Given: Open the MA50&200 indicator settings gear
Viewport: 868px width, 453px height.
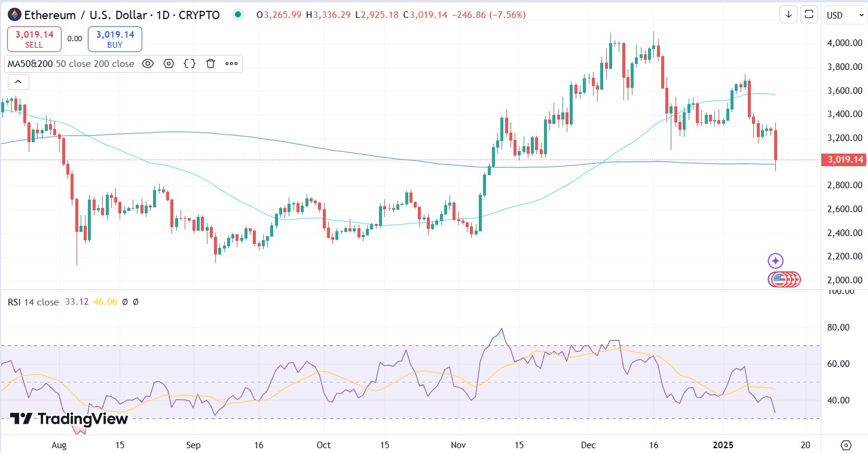Looking at the screenshot, I should pyautogui.click(x=169, y=63).
